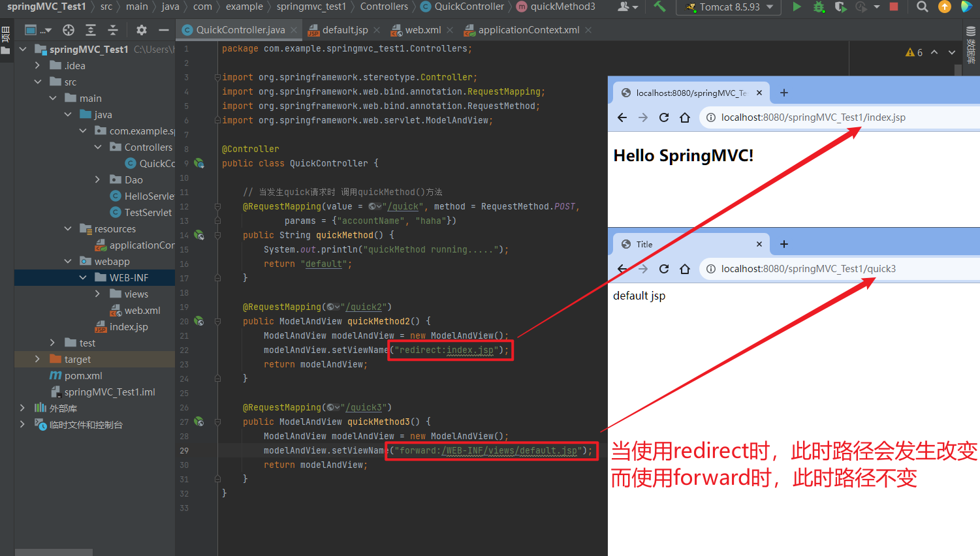Screen dimensions: 980x556
Task: Expand the .idea folder
Action: point(37,65)
